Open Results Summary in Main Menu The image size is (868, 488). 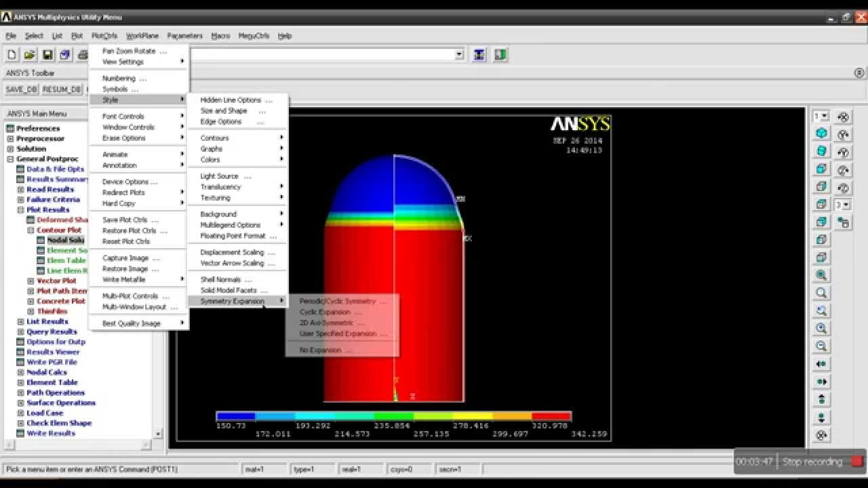pos(58,179)
